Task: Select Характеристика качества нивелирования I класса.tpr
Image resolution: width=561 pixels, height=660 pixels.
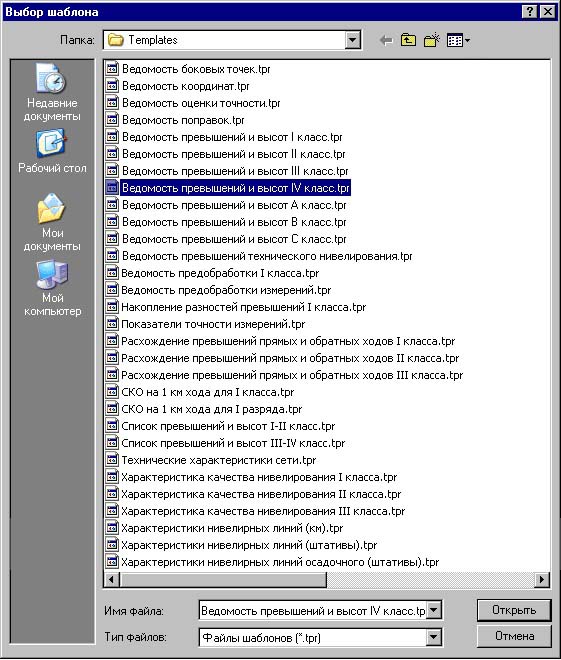Action: 259,477
